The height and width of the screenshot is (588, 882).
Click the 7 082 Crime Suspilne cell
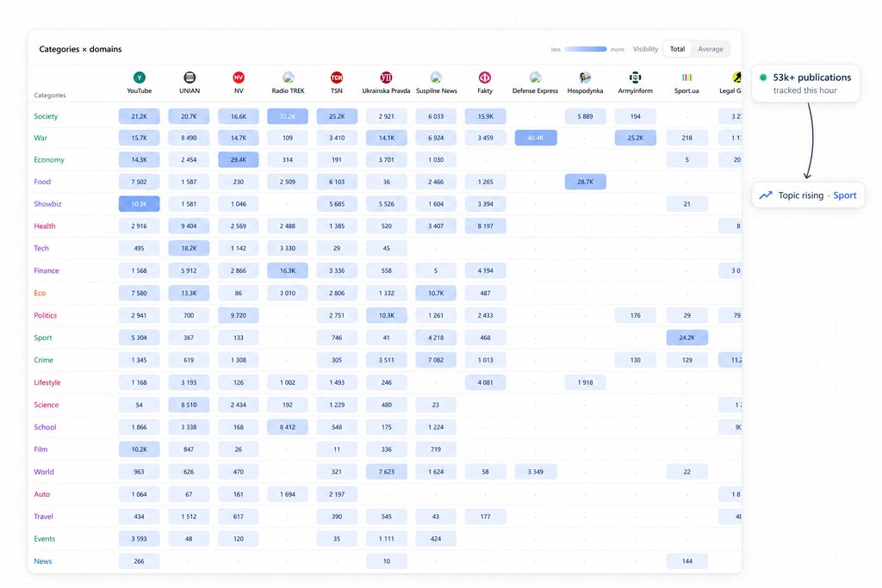(436, 360)
